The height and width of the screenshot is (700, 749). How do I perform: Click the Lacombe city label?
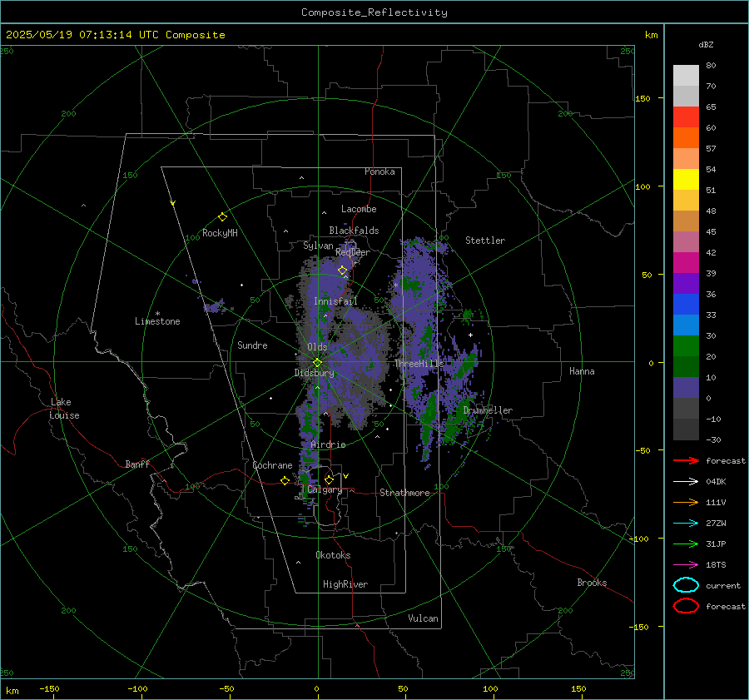[359, 209]
